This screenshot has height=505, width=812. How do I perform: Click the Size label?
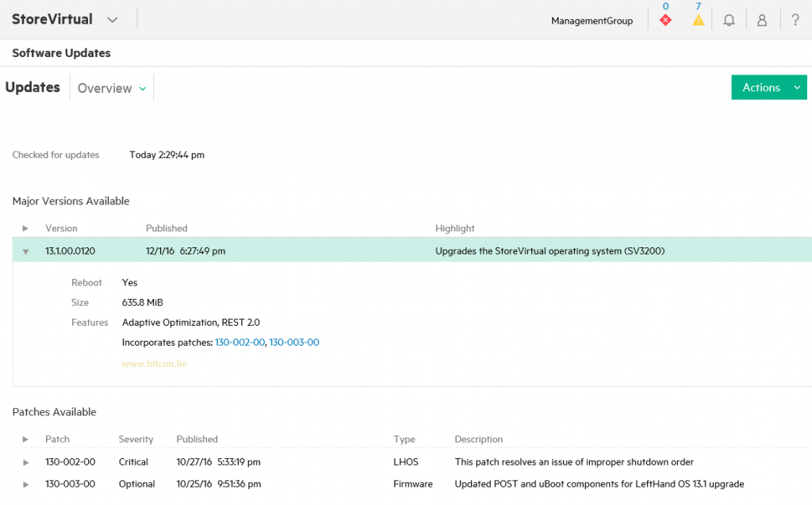(80, 303)
